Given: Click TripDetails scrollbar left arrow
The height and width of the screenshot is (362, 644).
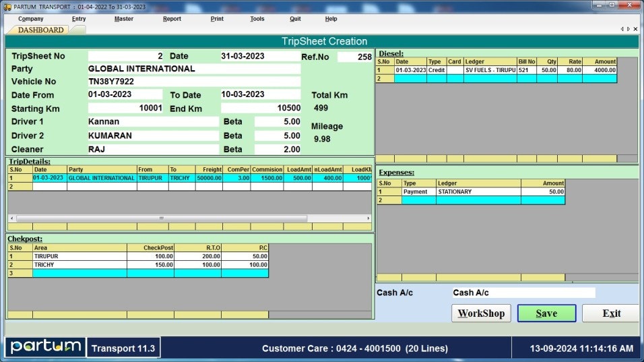Looking at the screenshot, I should coord(12,218).
